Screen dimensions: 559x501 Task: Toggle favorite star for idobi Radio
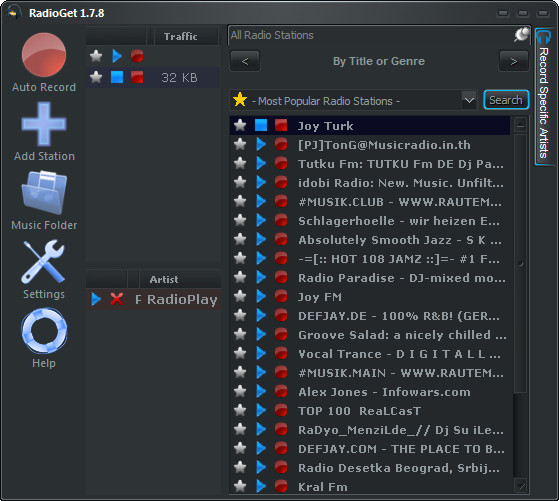click(x=240, y=182)
